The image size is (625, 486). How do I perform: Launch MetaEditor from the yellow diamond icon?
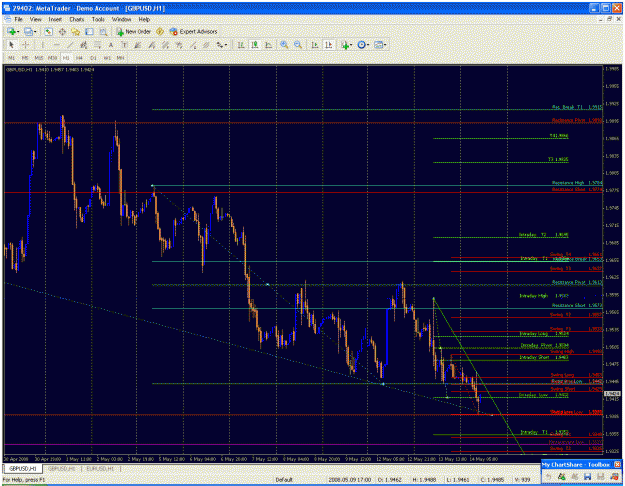point(160,31)
